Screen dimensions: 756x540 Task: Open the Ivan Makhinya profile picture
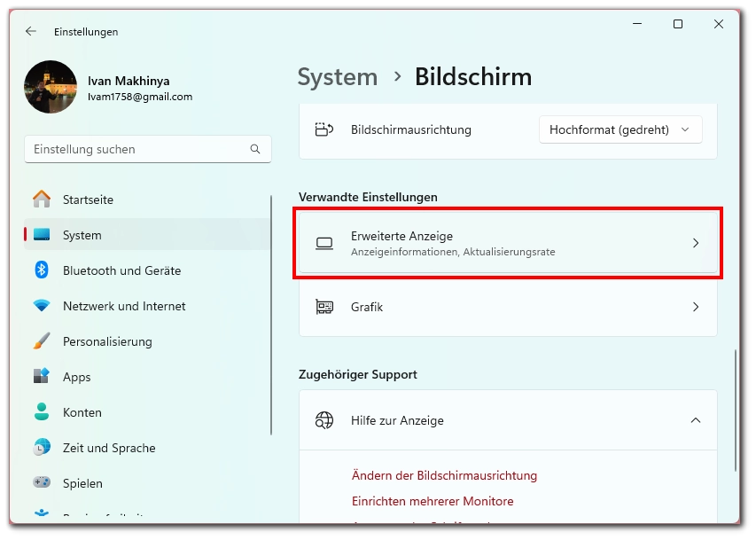(51, 87)
